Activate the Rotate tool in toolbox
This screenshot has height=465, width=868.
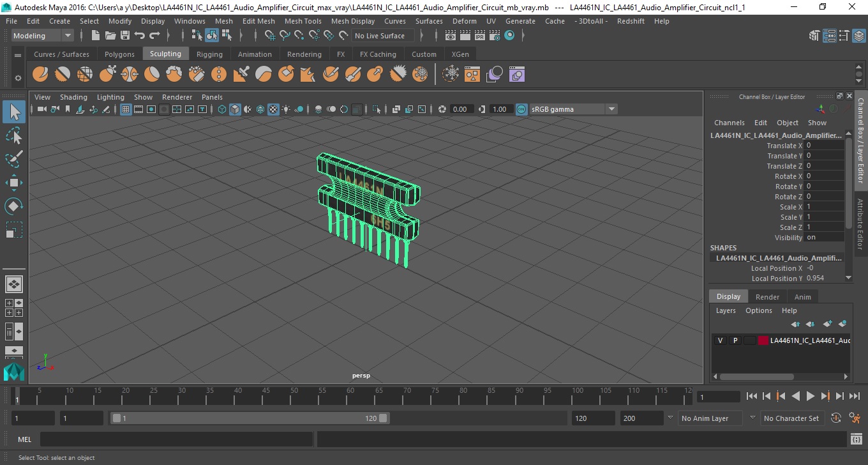click(14, 206)
